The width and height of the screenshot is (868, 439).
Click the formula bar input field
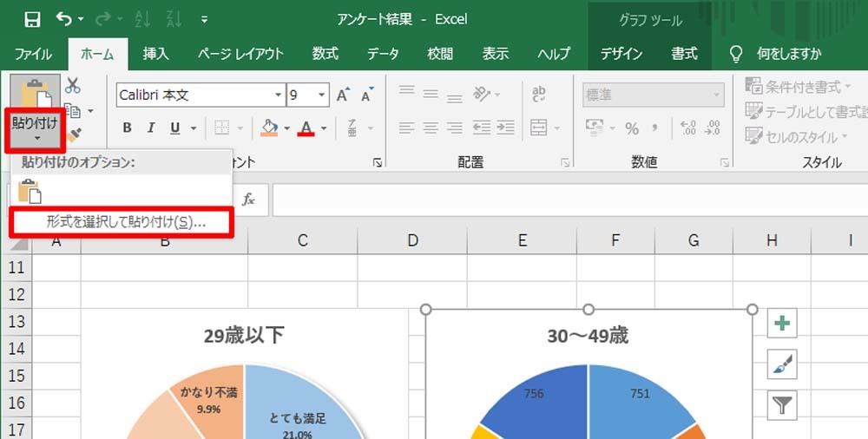click(569, 200)
